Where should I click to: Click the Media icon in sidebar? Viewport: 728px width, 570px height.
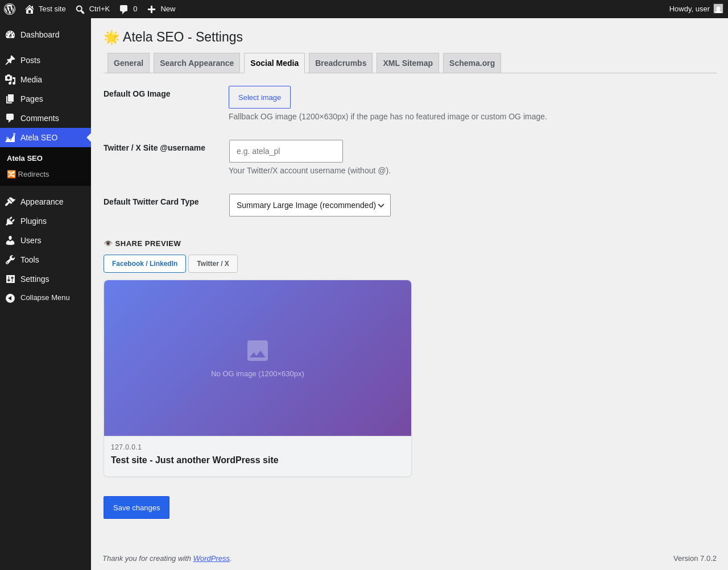tap(10, 80)
